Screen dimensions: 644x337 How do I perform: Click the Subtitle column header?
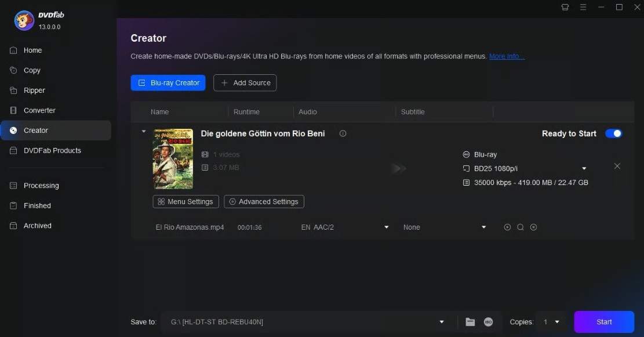(x=413, y=112)
